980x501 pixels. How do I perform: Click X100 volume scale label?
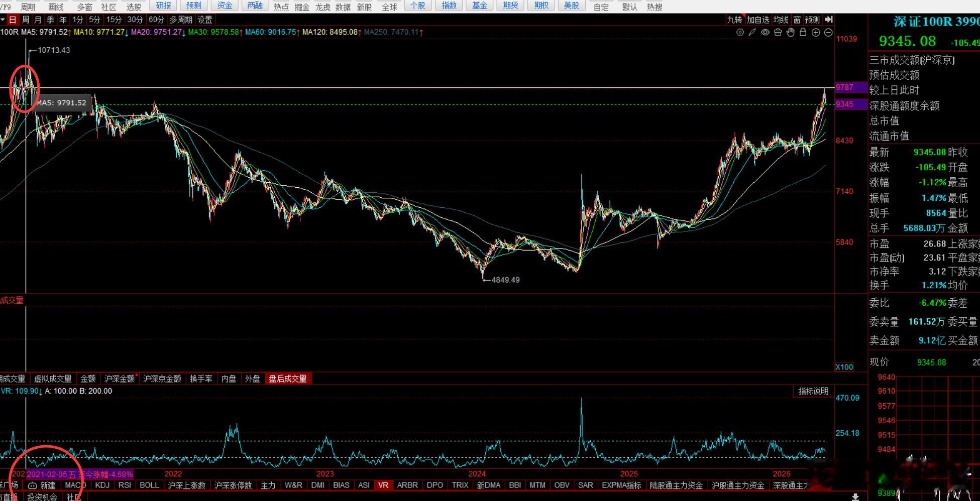pyautogui.click(x=844, y=367)
